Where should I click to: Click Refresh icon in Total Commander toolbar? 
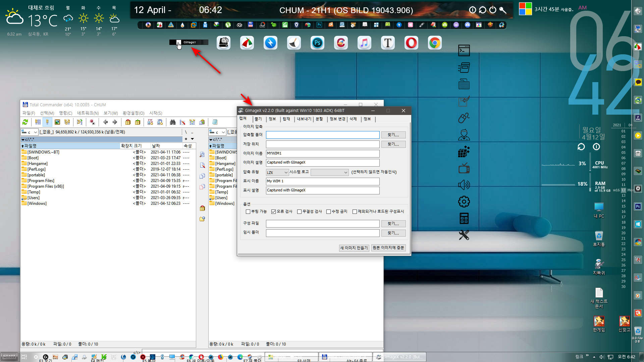pos(25,122)
